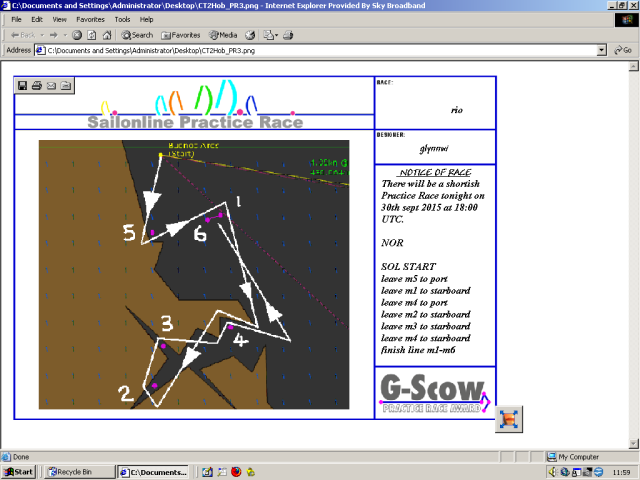Go to the Home page icon
Viewport: 640px width, 480px height.
(x=107, y=35)
